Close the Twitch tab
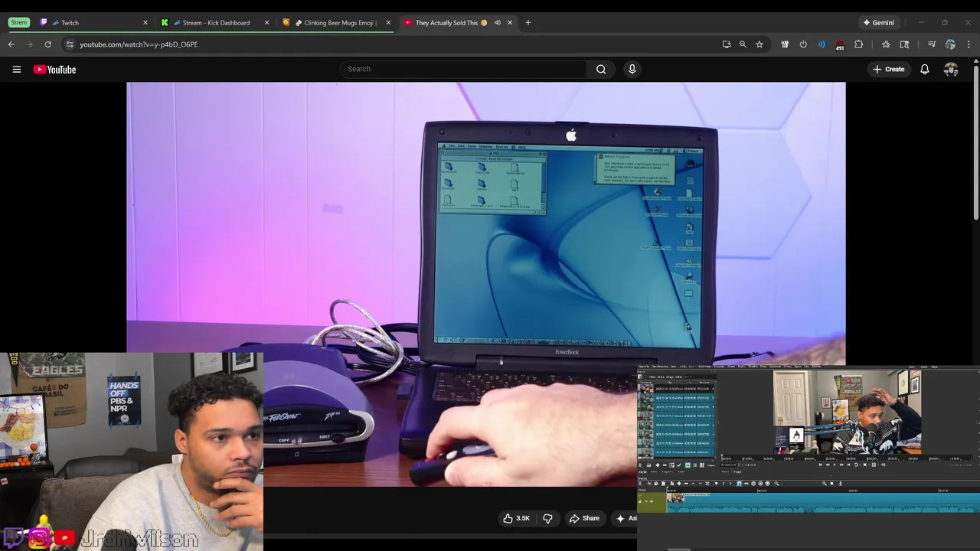 (145, 22)
